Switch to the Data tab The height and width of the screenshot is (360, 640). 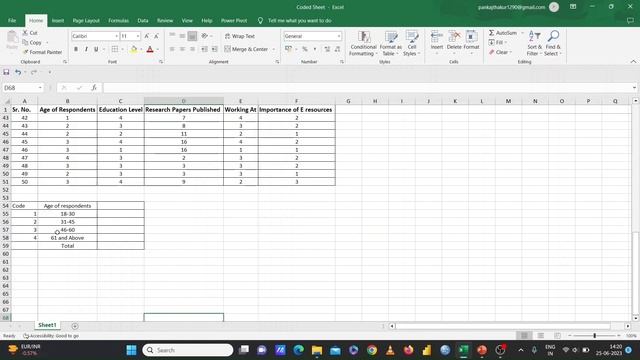click(x=143, y=20)
